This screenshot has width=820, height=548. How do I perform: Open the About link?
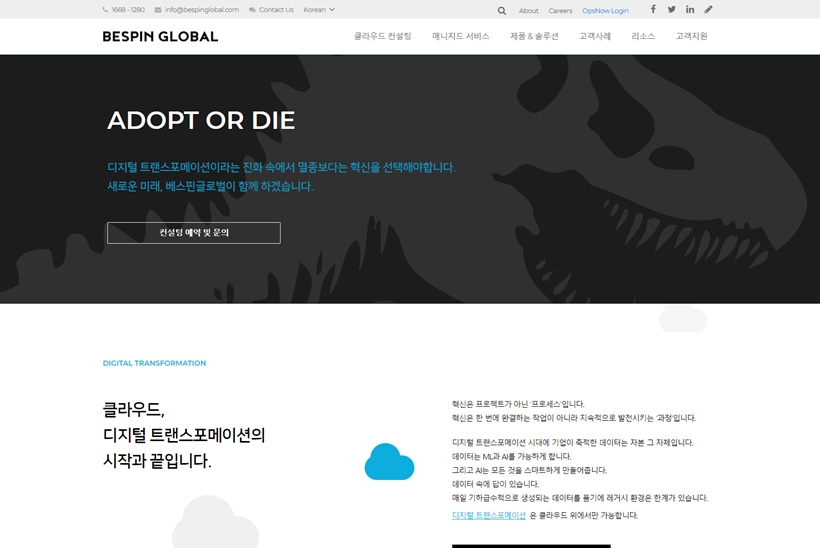coord(528,10)
